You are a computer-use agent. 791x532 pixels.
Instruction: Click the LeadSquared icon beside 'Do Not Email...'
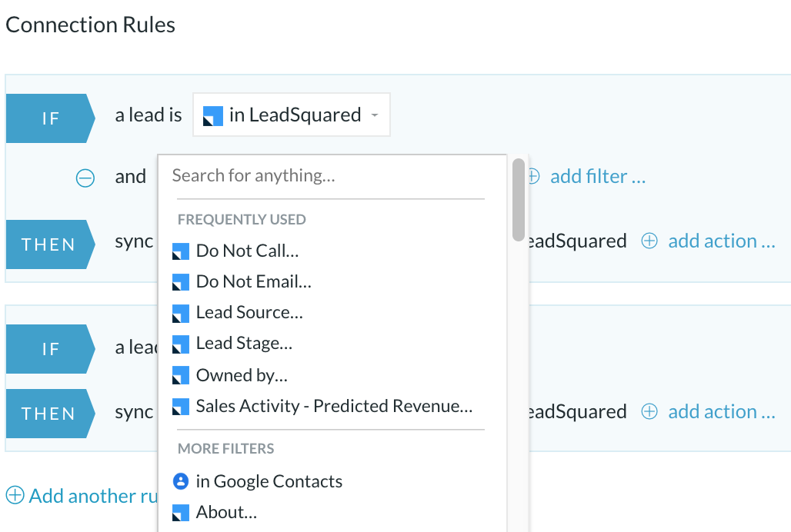[x=181, y=282]
